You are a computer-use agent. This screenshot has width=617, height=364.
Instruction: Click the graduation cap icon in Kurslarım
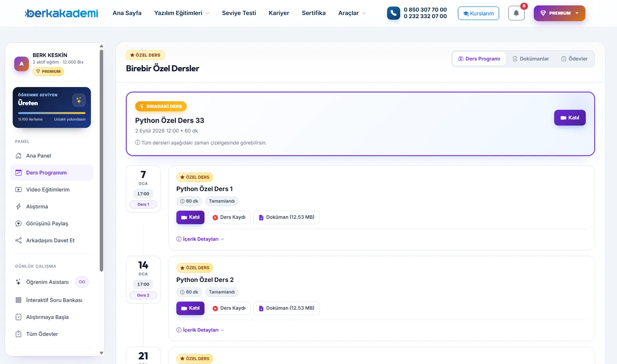tap(466, 14)
